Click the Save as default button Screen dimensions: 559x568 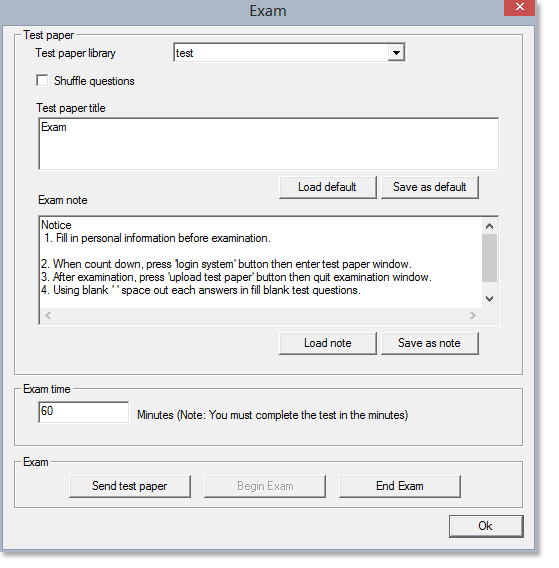(429, 187)
